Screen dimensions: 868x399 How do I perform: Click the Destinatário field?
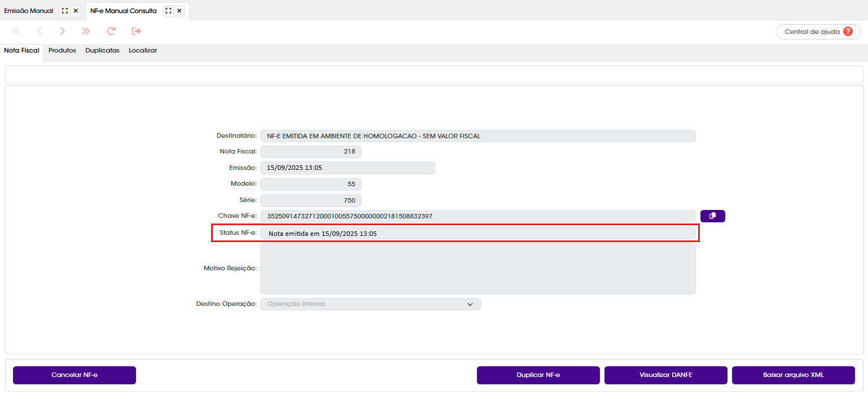click(x=477, y=136)
